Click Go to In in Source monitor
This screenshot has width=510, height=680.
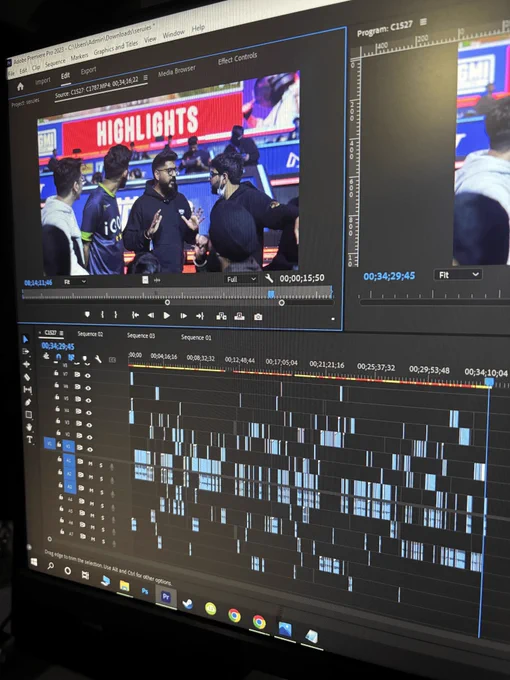pyautogui.click(x=135, y=315)
